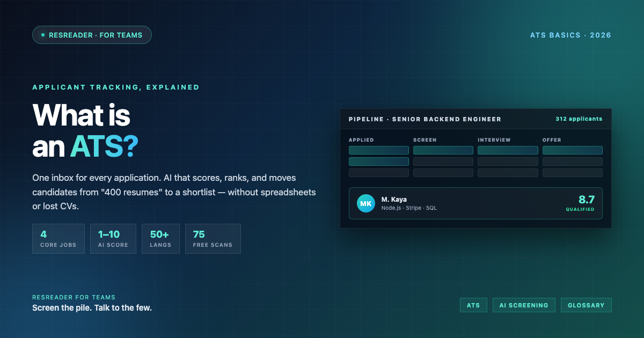Select the 75 FREE SCANS stat box
This screenshot has width=644, height=338.
click(213, 239)
